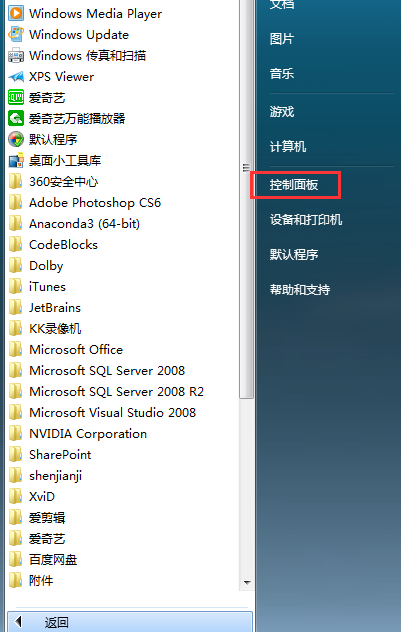Select the XviD text label

pyautogui.click(x=42, y=497)
